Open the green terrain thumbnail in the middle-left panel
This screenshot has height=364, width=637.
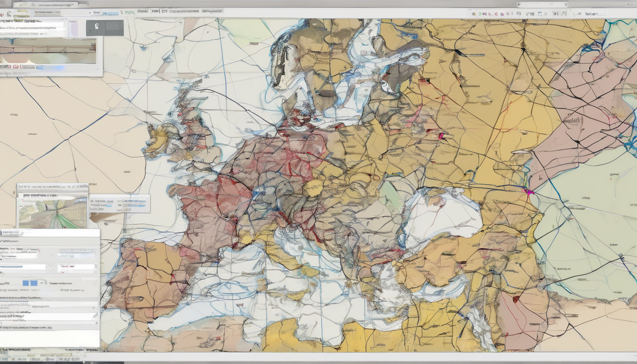coord(53,214)
